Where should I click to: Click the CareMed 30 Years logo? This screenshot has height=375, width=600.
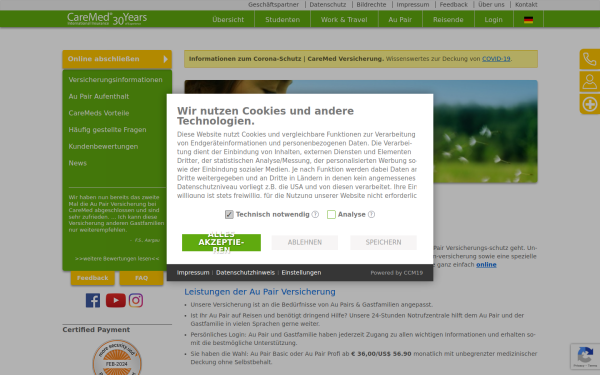click(x=107, y=18)
